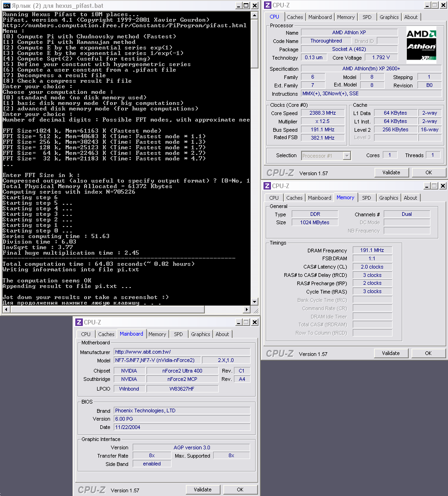448x496 pixels.
Task: Click the Code Name value Thoroughbred
Action: [326, 41]
